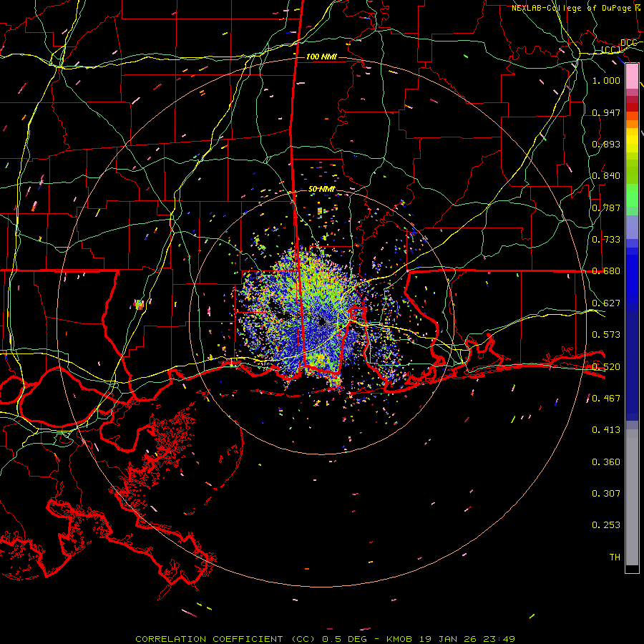
Task: Click the 0.733 scale value
Action: pos(606,239)
